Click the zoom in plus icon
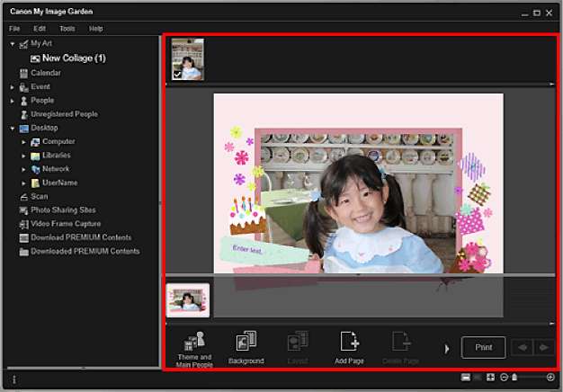This screenshot has height=392, width=563. [550, 378]
